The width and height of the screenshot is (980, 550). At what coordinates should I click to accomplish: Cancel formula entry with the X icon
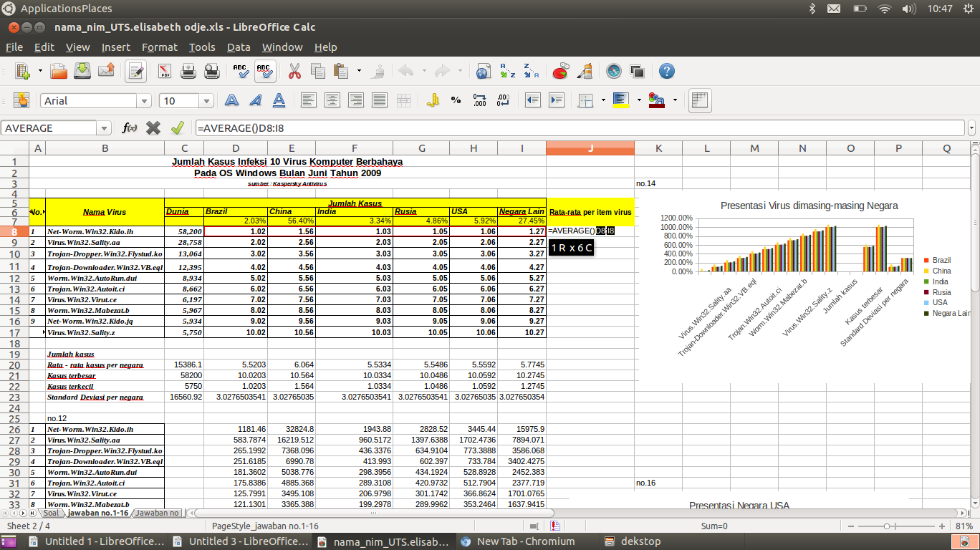coord(153,128)
